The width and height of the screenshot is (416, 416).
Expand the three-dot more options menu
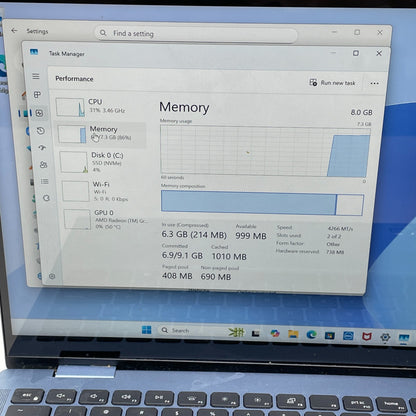tap(374, 83)
